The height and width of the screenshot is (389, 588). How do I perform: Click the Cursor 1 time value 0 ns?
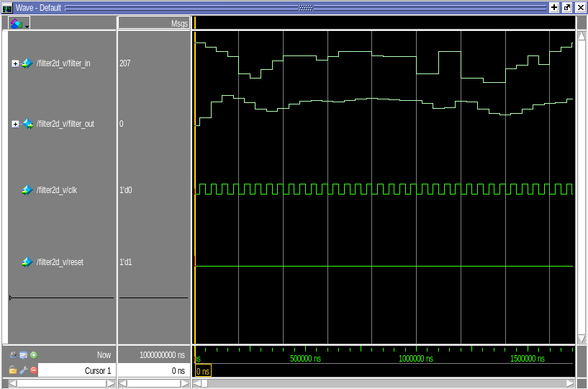pyautogui.click(x=153, y=371)
